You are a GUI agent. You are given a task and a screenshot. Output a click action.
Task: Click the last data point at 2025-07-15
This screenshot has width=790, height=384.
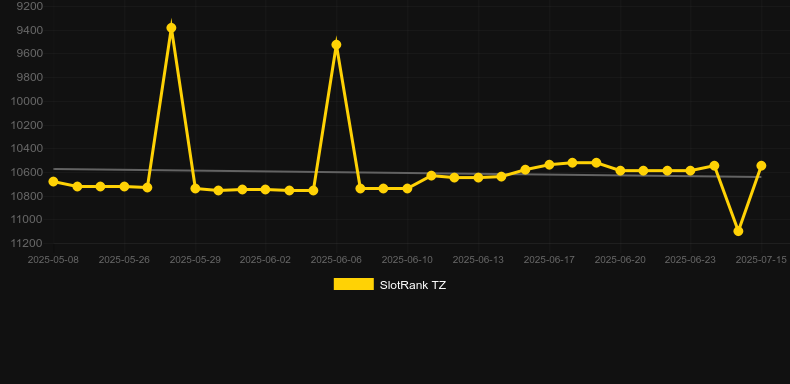761,166
